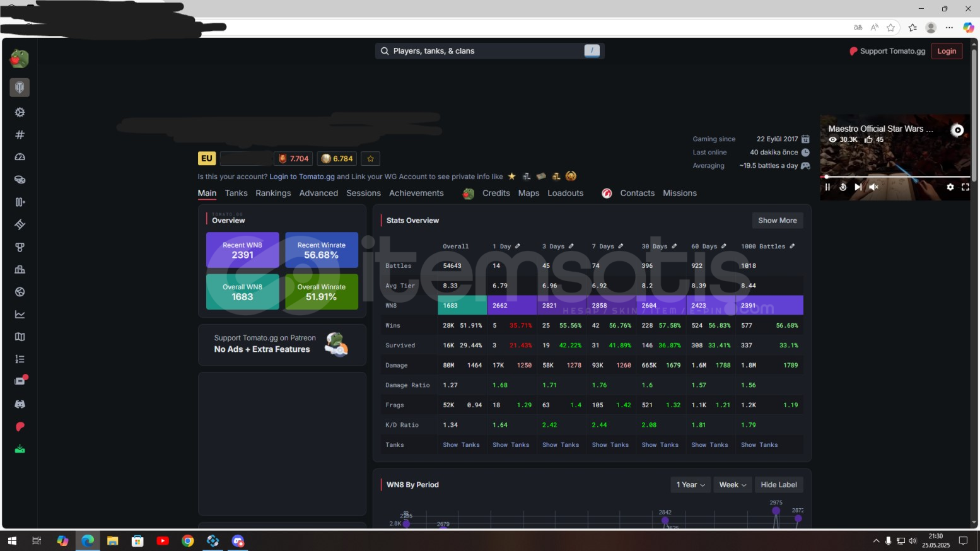Switch to the Advanced tab
The width and height of the screenshot is (980, 551).
pyautogui.click(x=318, y=194)
